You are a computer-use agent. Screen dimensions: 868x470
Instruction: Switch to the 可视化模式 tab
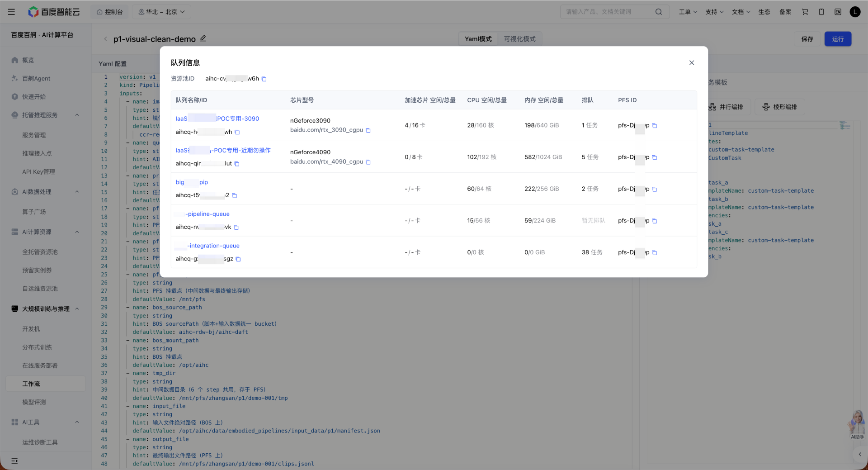[519, 39]
